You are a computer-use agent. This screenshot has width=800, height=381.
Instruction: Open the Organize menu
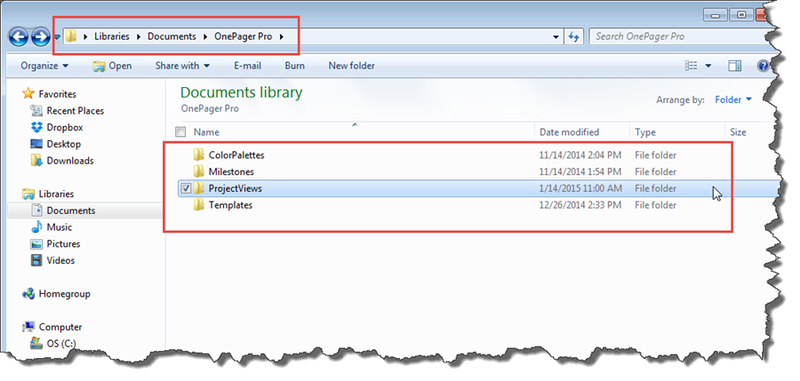pos(44,66)
